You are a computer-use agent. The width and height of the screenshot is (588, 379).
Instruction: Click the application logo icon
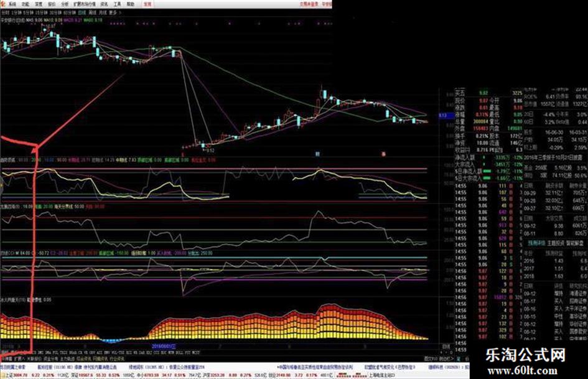coord(3,4)
